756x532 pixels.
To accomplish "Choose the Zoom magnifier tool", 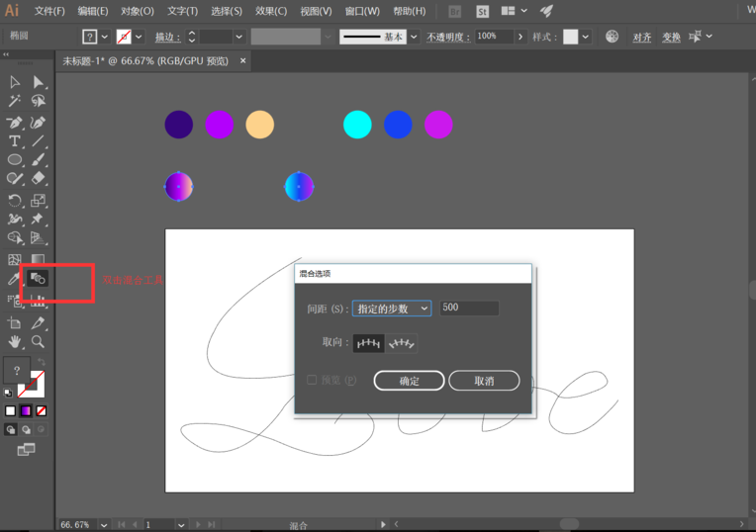I will click(x=38, y=341).
